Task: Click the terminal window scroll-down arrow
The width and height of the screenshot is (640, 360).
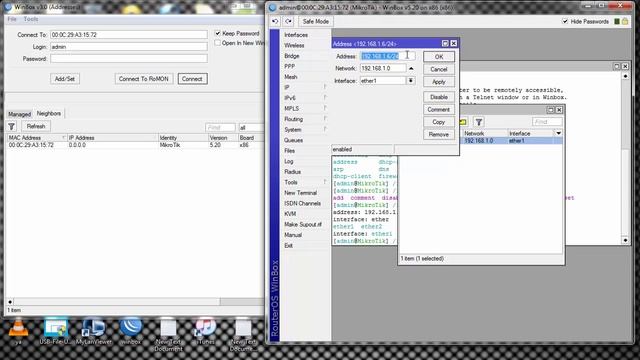Action: pyautogui.click(x=625, y=240)
